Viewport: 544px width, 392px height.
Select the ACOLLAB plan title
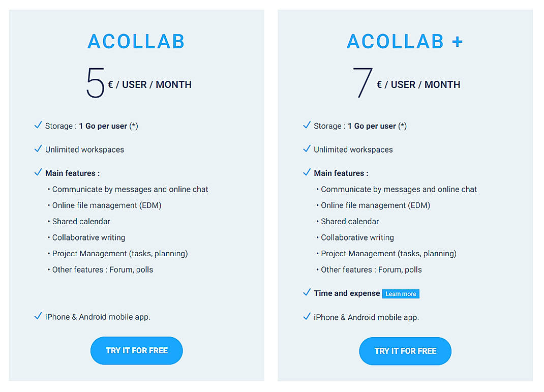[x=136, y=42]
